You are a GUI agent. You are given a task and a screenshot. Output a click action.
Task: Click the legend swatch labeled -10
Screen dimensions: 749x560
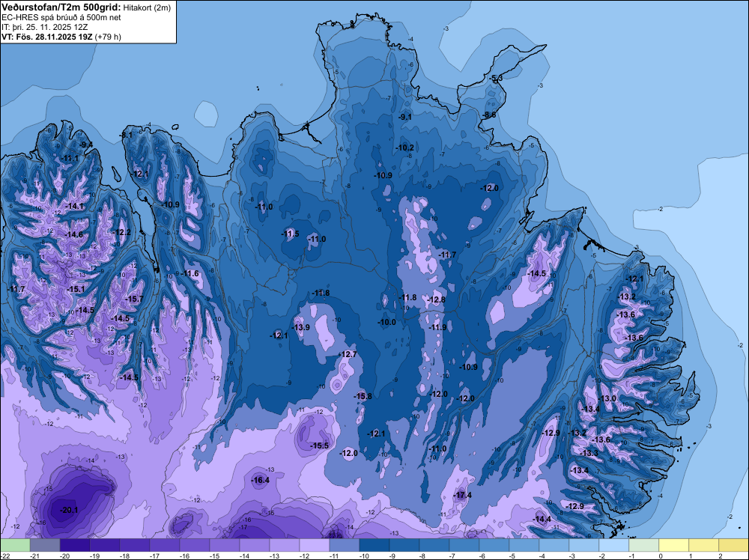click(374, 545)
